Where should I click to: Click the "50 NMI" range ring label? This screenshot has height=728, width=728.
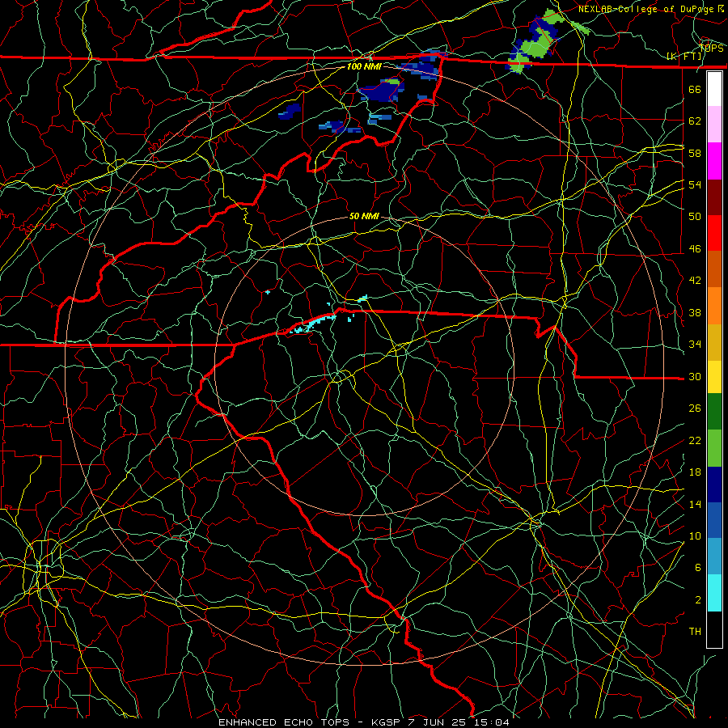[364, 216]
